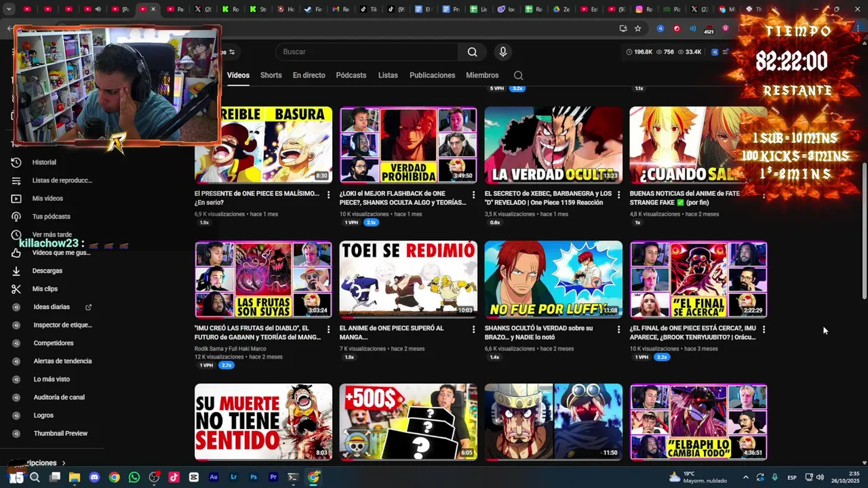Open options menu for "¿EL FINAL de ONE PIECE ESTÁ CERCA?" video
The image size is (868, 488).
(764, 329)
